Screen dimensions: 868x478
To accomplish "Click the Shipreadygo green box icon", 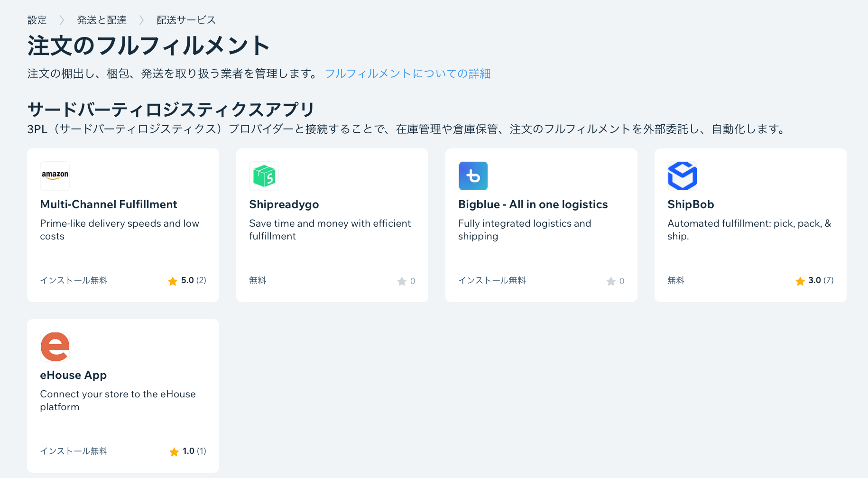I will [264, 176].
